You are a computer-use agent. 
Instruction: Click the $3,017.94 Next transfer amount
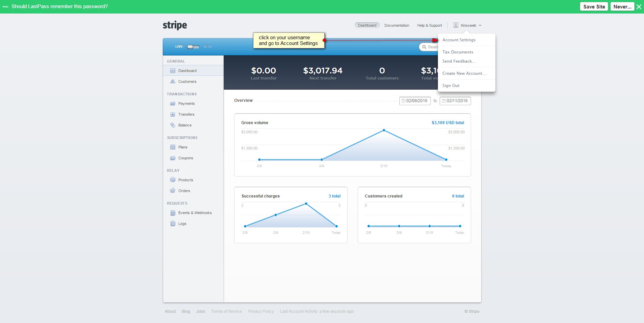point(323,71)
